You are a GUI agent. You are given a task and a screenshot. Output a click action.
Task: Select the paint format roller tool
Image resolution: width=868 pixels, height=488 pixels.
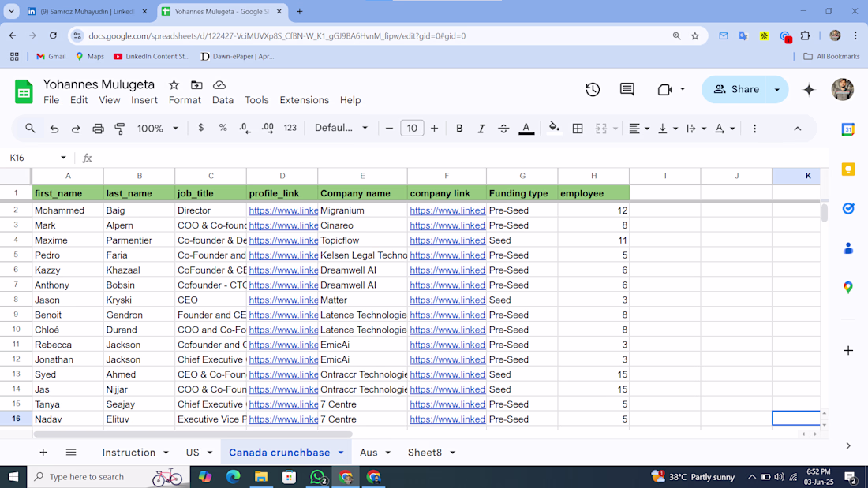(120, 129)
